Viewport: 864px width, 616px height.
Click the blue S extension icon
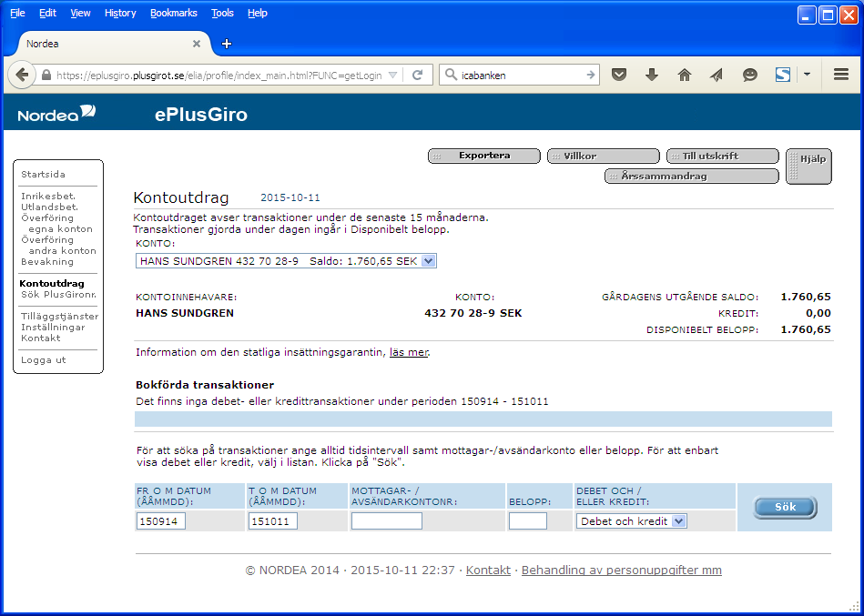[x=783, y=75]
